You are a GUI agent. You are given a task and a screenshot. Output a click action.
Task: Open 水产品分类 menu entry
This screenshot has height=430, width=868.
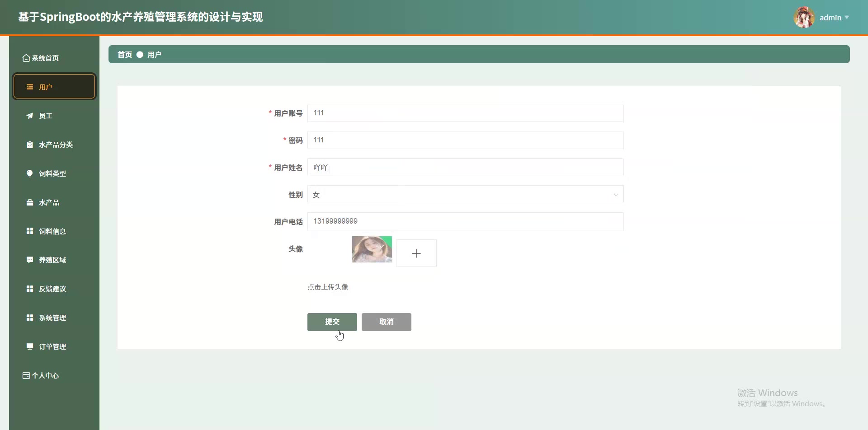tap(54, 145)
